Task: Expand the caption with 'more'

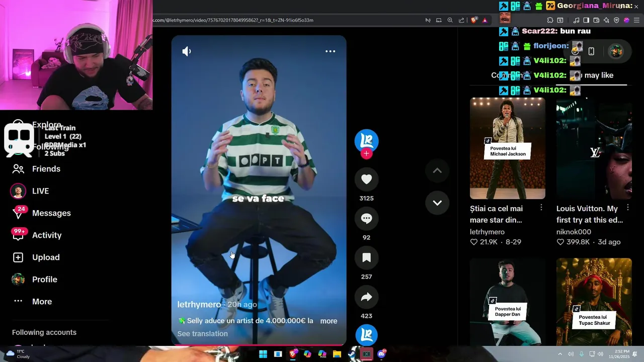Action: (x=329, y=321)
